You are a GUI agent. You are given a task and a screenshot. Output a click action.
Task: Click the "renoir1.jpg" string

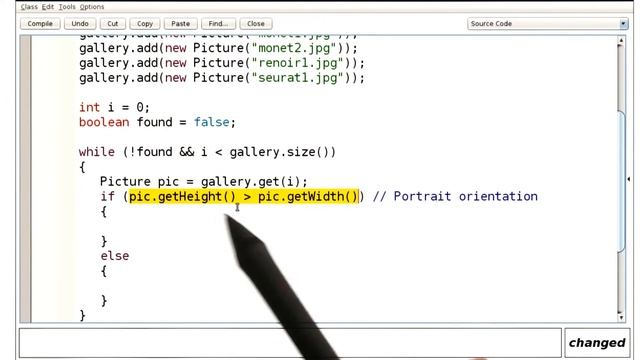pyautogui.click(x=298, y=63)
